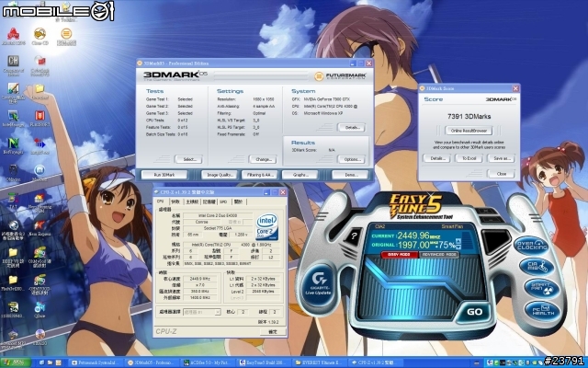Switch to ACDSee 5.0 in the taskbar
The height and width of the screenshot is (368, 588).
(209, 362)
